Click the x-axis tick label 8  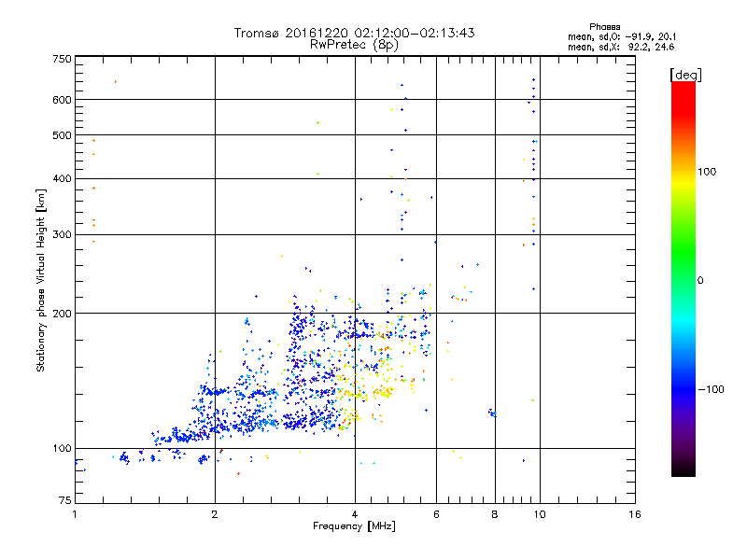[x=495, y=514]
